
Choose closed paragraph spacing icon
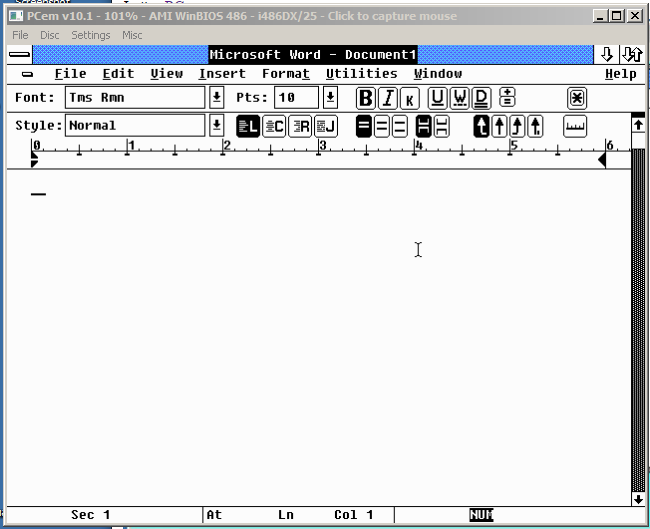424,126
